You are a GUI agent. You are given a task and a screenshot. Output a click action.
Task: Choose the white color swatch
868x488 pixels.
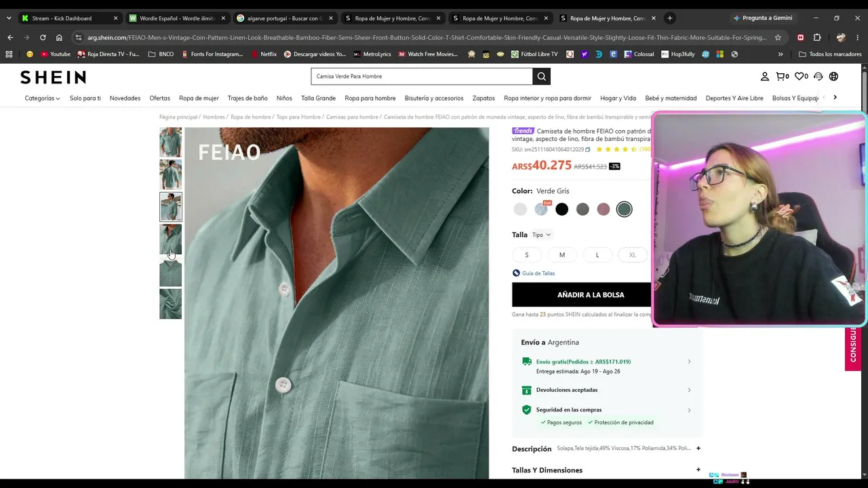[x=520, y=209]
